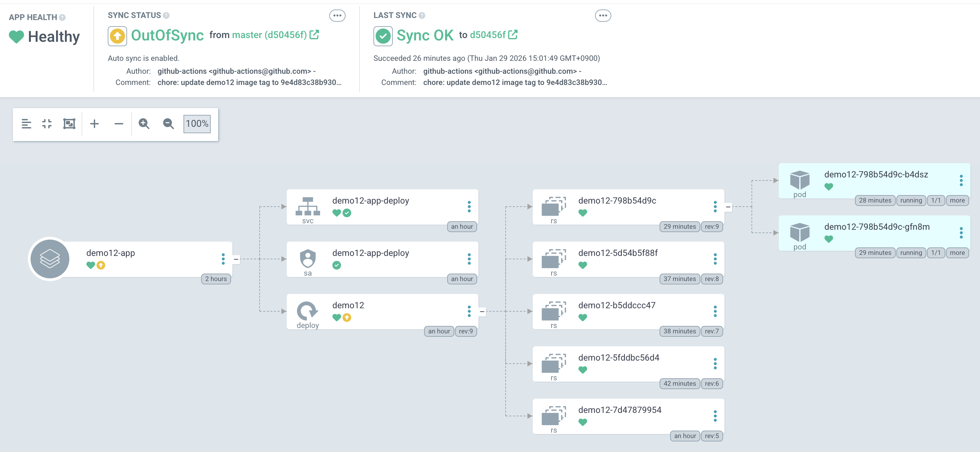Viewport: 980px width, 452px height.
Task: Open kebab menu for pod demo12-798b54d9c-b4dsz
Action: (x=961, y=180)
